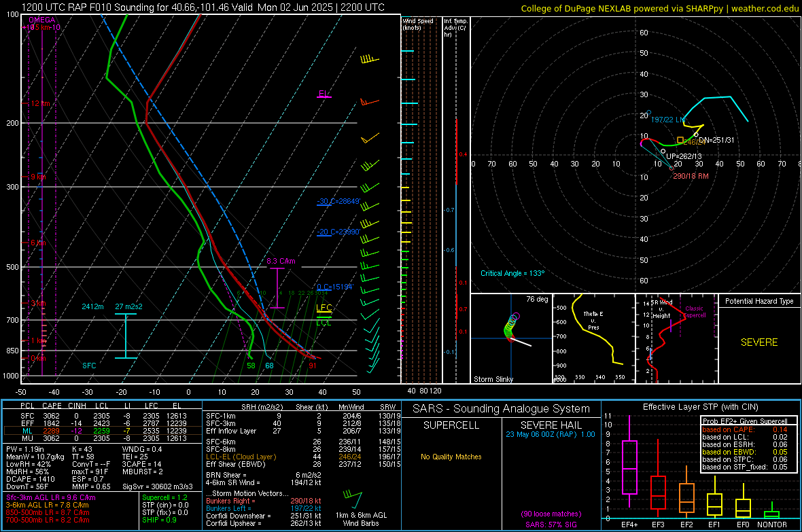Click the green LCL level label
The height and width of the screenshot is (532, 802).
(324, 323)
